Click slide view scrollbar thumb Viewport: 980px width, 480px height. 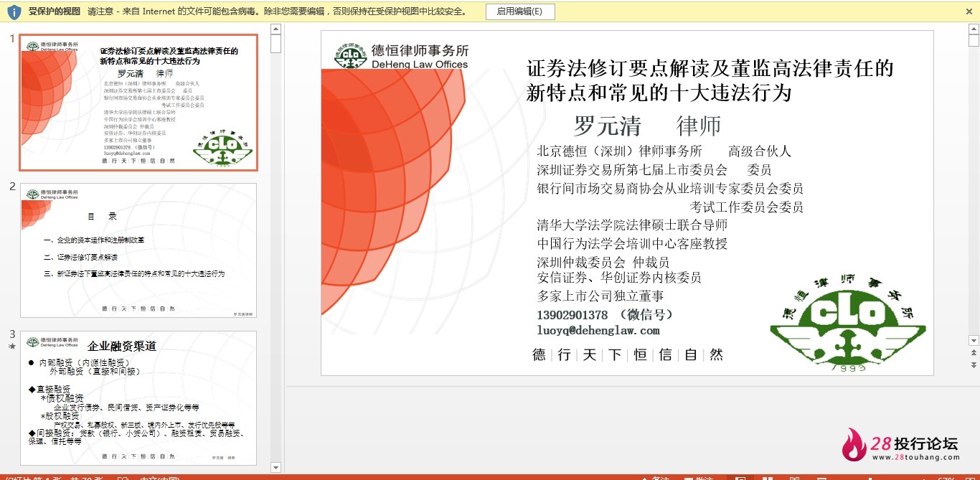(x=974, y=40)
